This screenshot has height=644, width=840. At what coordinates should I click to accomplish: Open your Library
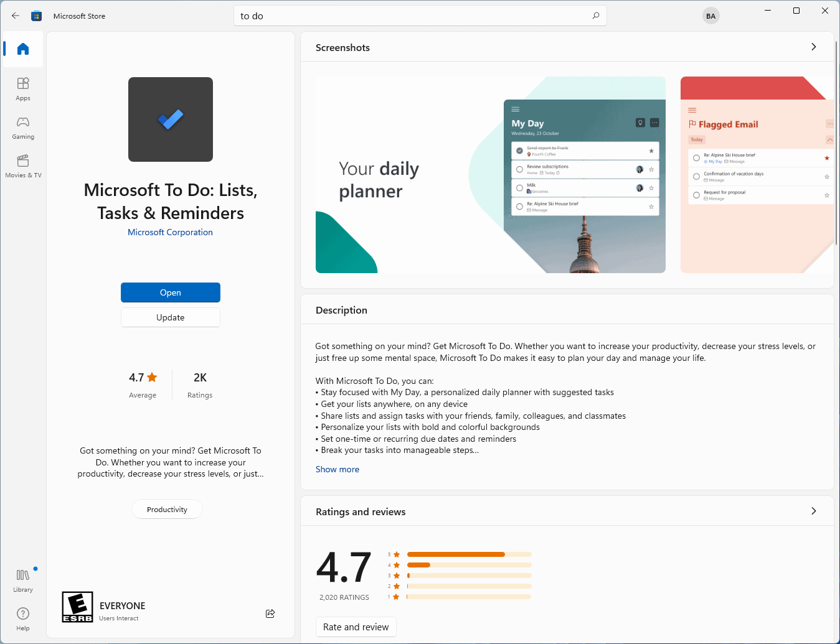[22, 580]
